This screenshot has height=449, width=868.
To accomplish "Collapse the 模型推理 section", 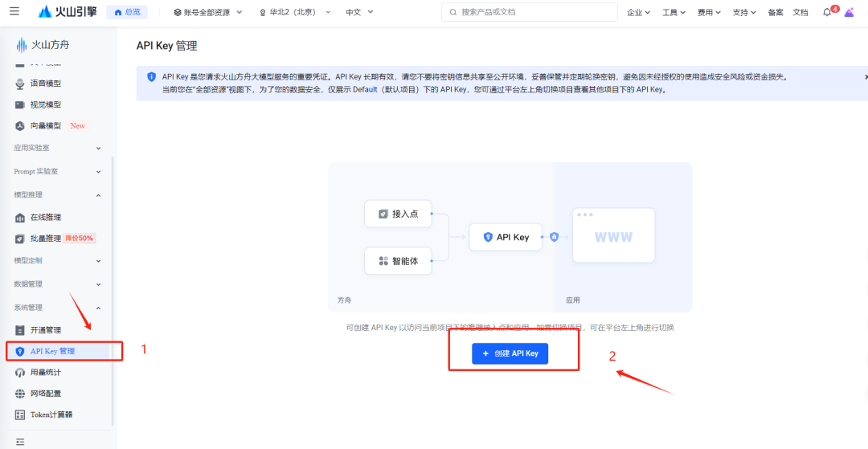I will tap(58, 194).
